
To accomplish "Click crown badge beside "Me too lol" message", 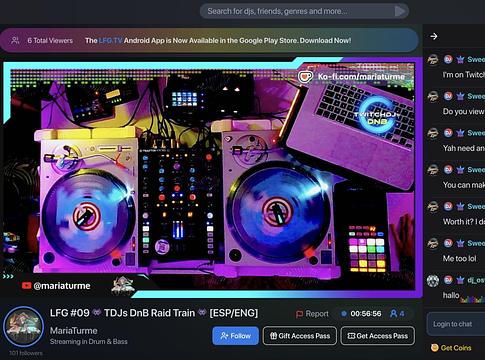I will tap(460, 243).
